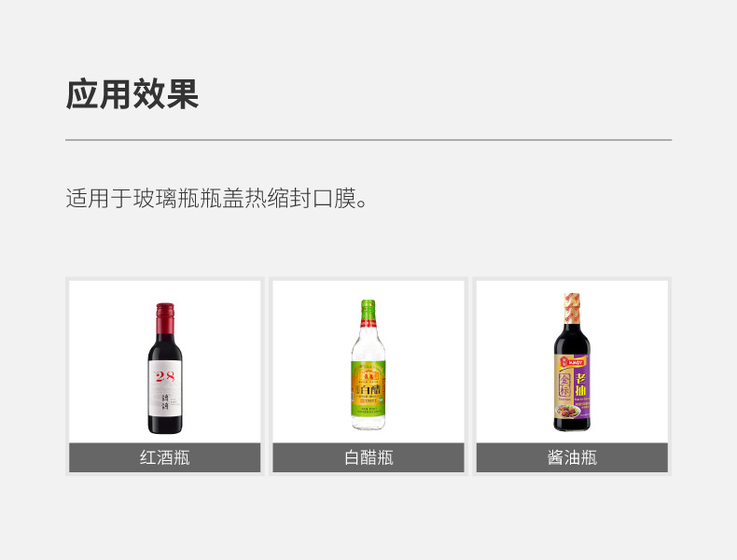Image resolution: width=737 pixels, height=560 pixels.
Task: Click the Chinese characters below 28 on wine label
Action: tap(165, 403)
